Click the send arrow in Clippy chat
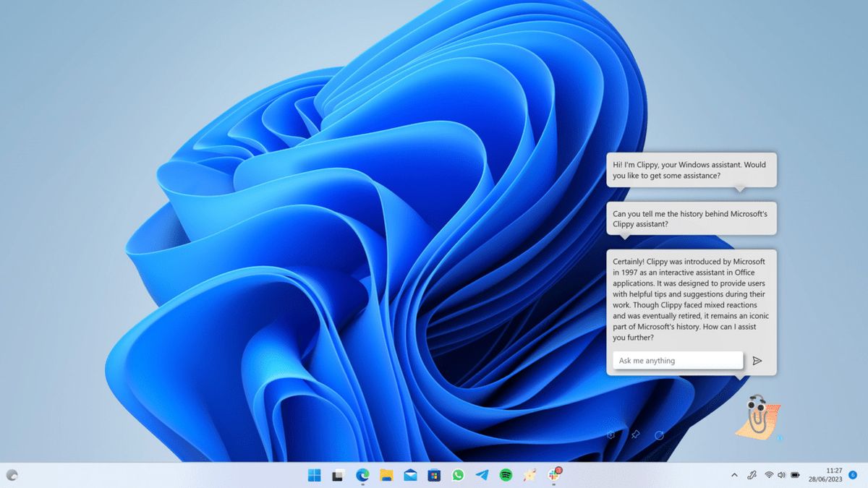The width and height of the screenshot is (868, 488). 757,361
